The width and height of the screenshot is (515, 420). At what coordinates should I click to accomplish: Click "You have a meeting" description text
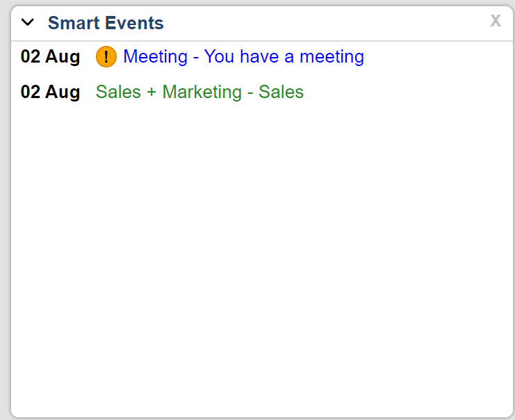[x=284, y=56]
